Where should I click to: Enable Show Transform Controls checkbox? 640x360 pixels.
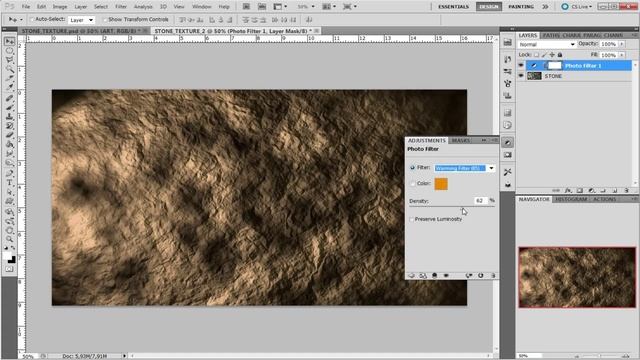pos(105,19)
